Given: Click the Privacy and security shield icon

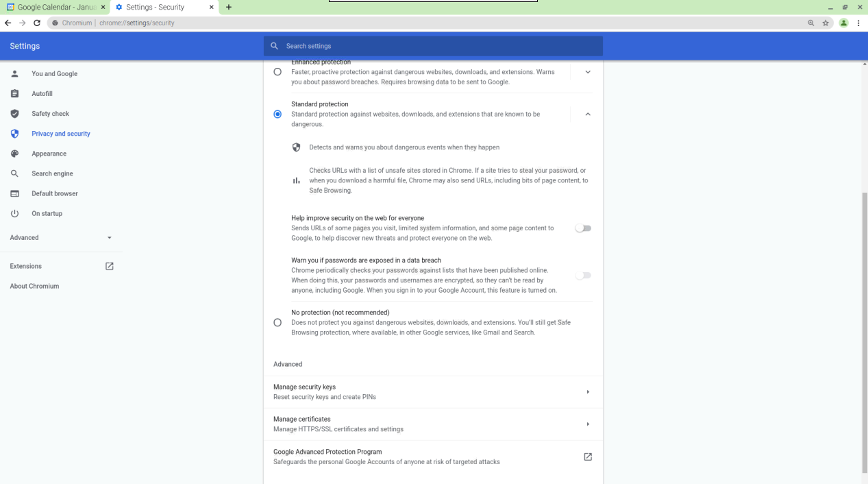Looking at the screenshot, I should pyautogui.click(x=14, y=134).
